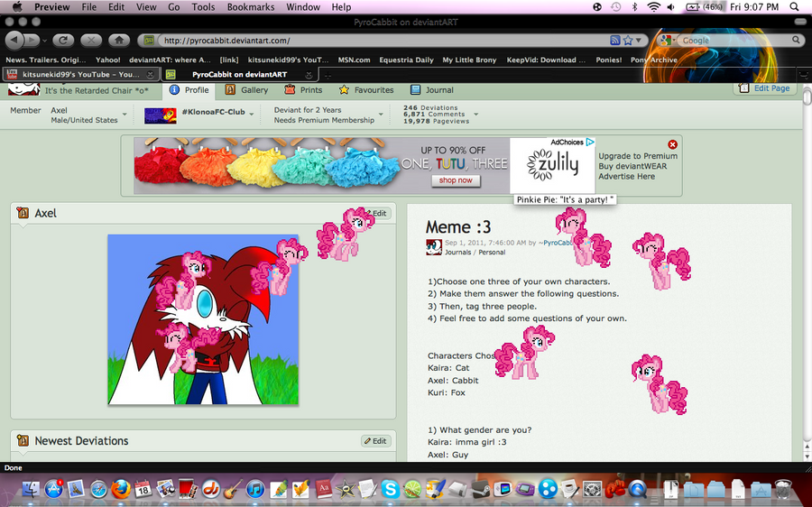Click the Bluetooth icon in menu bar
Screen dimensions: 812x507
(x=635, y=6)
